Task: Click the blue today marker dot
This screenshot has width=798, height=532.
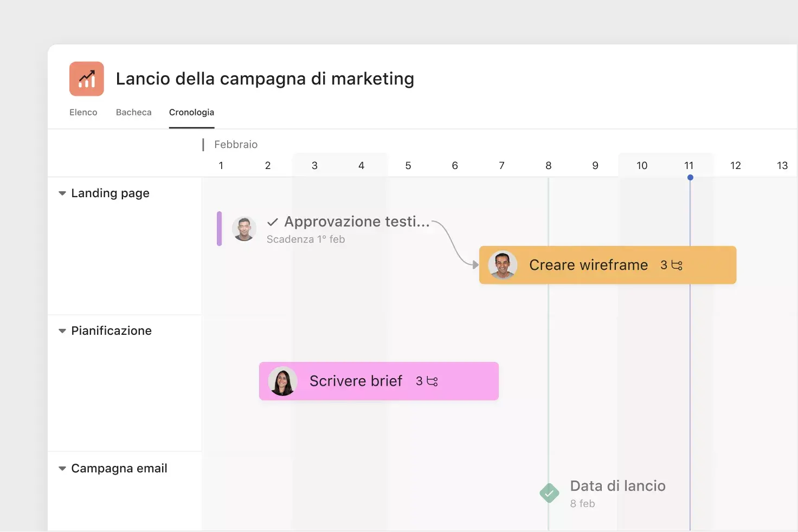Action: tap(690, 177)
